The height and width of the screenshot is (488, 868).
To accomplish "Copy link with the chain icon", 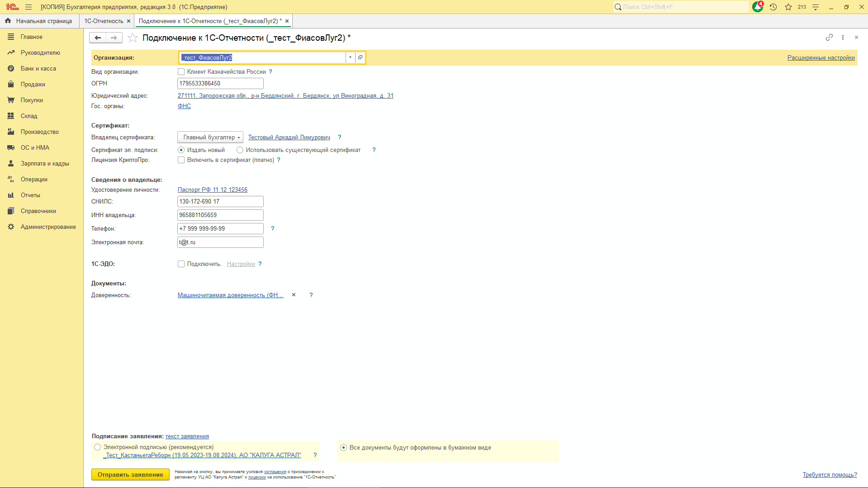I will click(829, 38).
